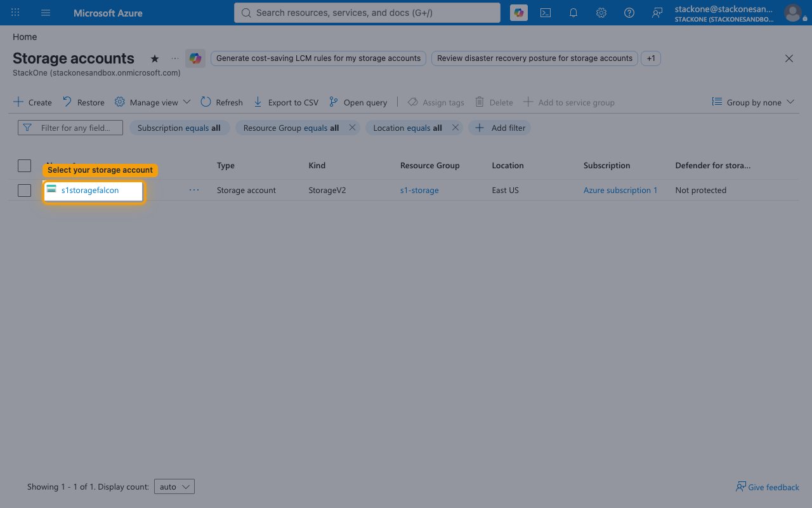The width and height of the screenshot is (812, 508).
Task: Create a new storage account
Action: [x=33, y=102]
